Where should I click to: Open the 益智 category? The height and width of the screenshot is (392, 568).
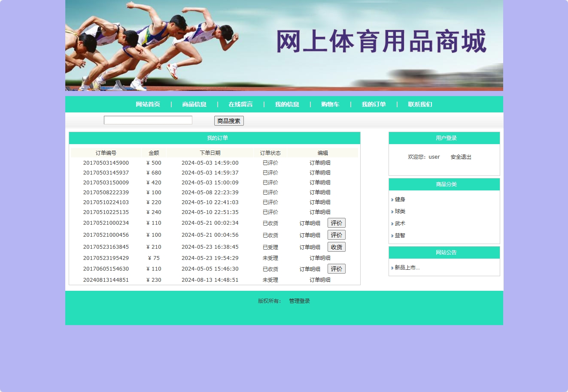click(x=399, y=235)
